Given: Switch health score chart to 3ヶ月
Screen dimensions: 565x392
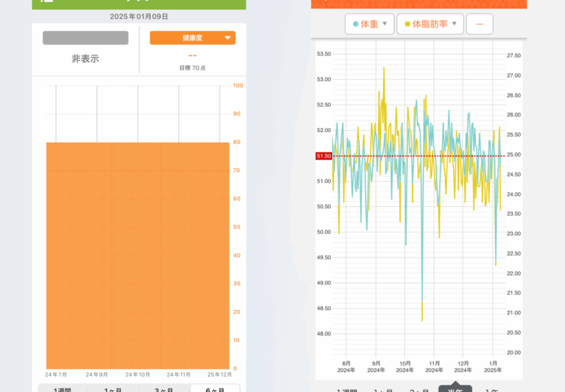Looking at the screenshot, I should (x=164, y=389).
